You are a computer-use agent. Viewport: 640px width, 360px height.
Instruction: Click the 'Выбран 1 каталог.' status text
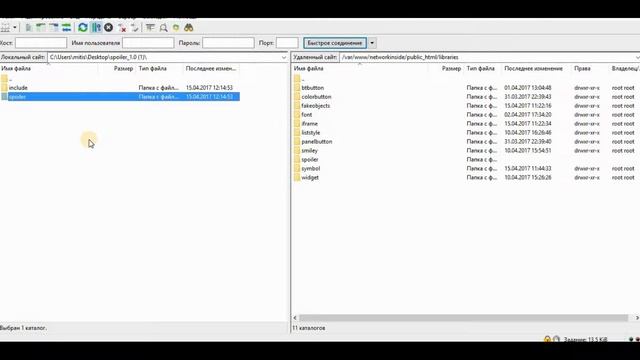pos(23,328)
